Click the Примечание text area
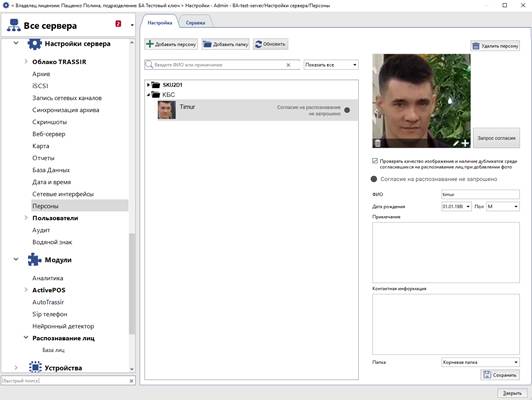Image resolution: width=532 pixels, height=400 pixels. click(x=445, y=252)
